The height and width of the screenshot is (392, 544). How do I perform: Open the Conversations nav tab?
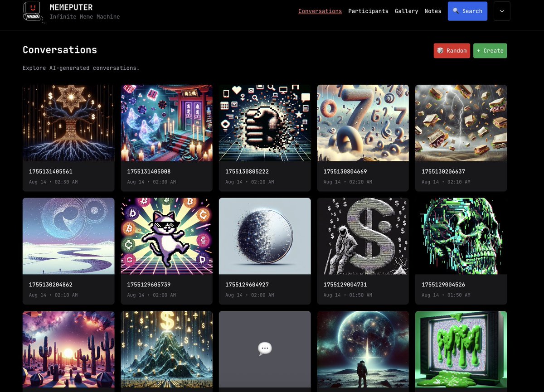click(x=320, y=11)
